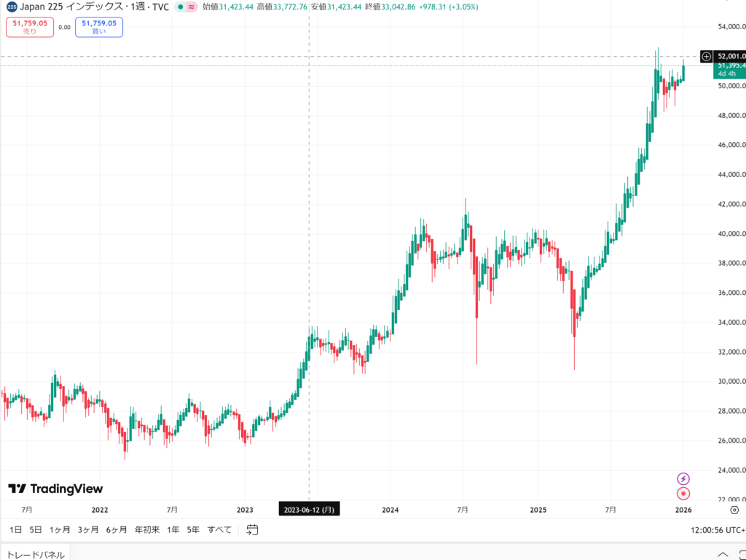
Task: Open the トレードパネル tab
Action: 36,555
